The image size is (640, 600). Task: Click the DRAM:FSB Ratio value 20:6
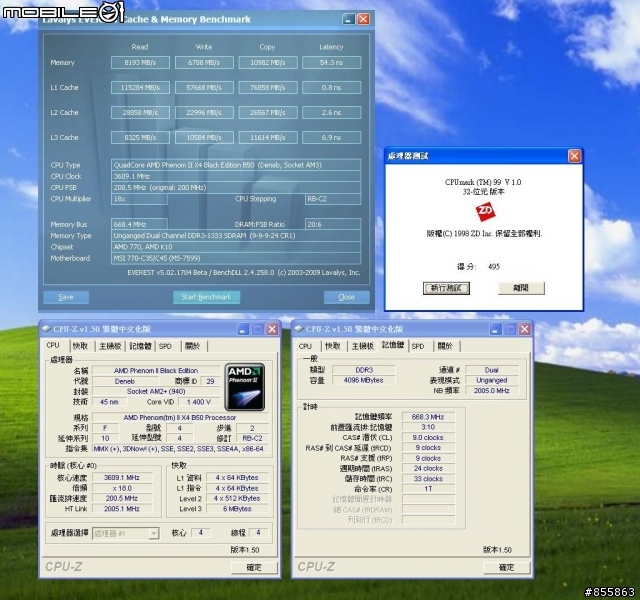(x=333, y=224)
